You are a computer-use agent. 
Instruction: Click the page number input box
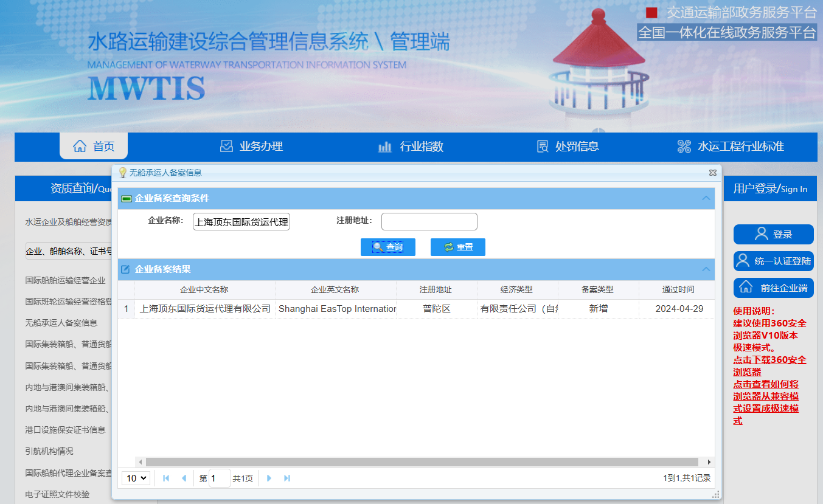(220, 478)
